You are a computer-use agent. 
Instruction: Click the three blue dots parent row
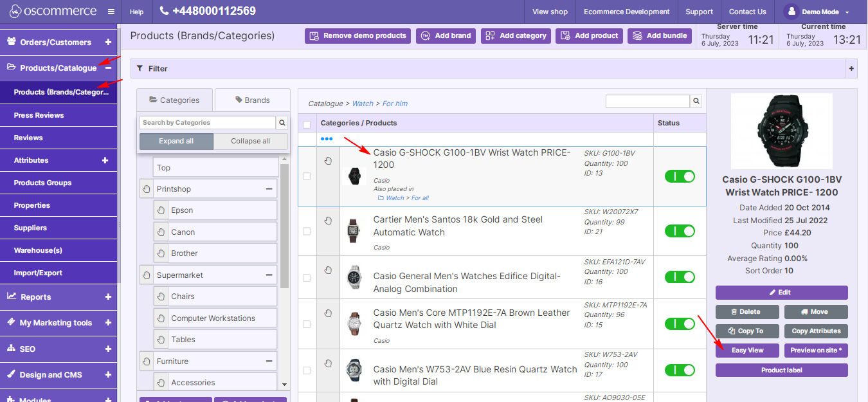tap(327, 139)
